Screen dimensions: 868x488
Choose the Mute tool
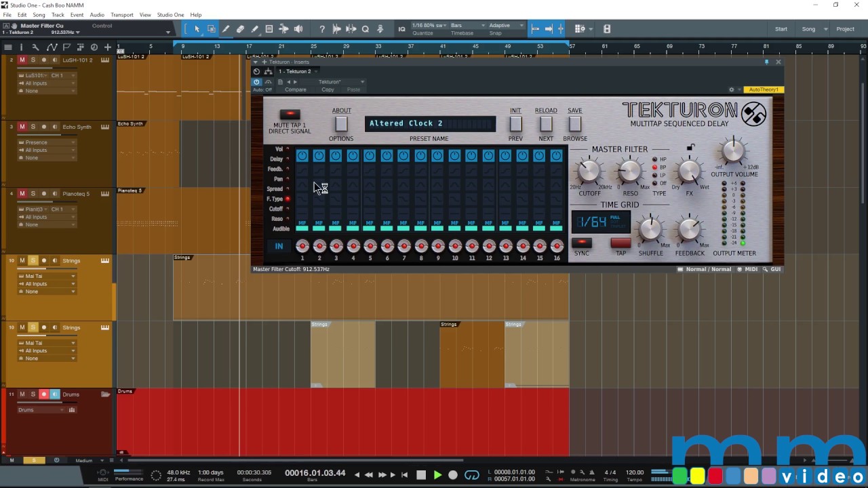(269, 29)
